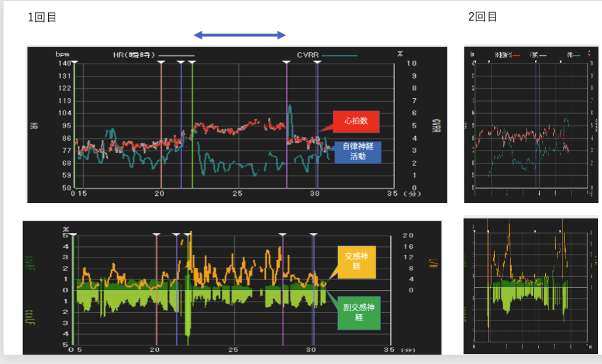Click the vertical CVRR axis title on right side
602x364 pixels.
435,125
